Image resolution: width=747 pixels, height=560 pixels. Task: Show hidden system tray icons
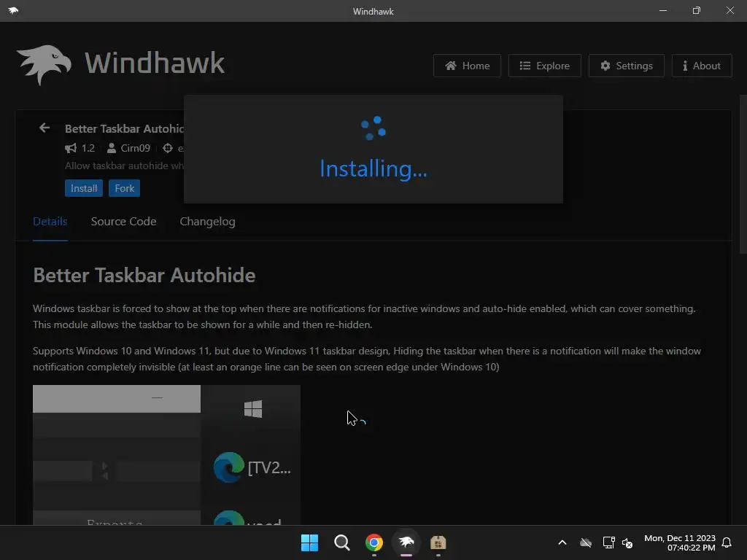[562, 542]
